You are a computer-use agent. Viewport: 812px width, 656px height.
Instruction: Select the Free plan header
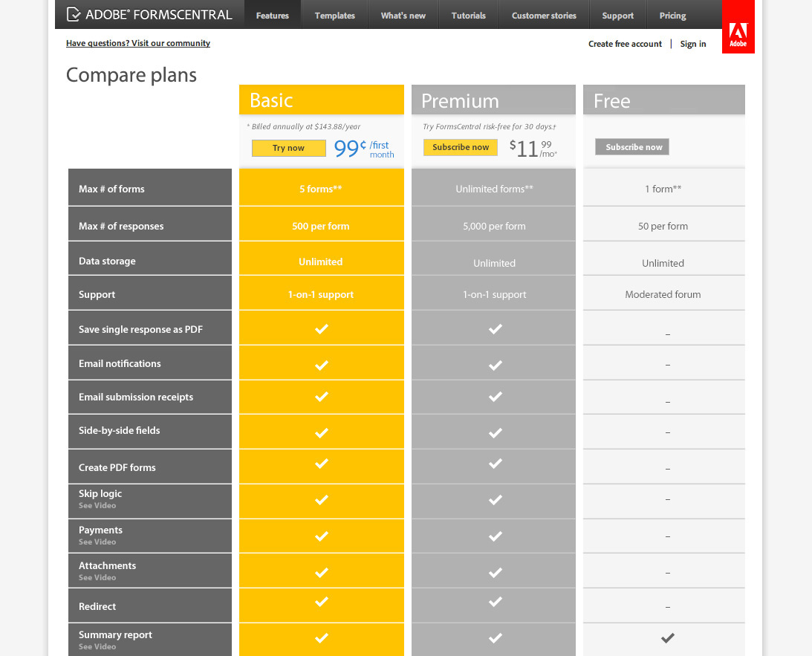click(664, 100)
